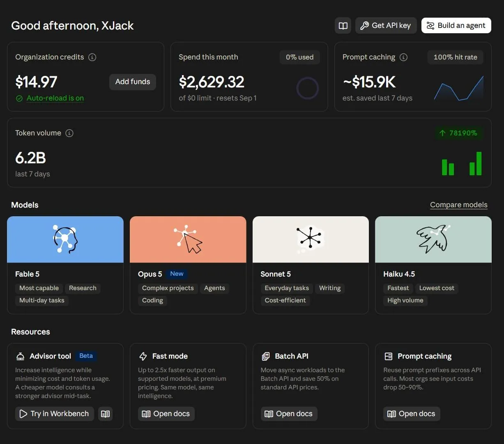Viewport: 504px width, 444px height.
Task: Click the $2,629.32 spend amount
Action: (x=212, y=82)
